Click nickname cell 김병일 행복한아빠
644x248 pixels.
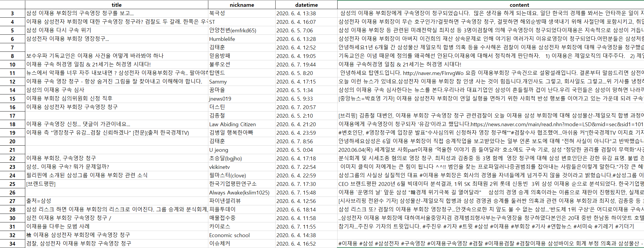coord(242,133)
